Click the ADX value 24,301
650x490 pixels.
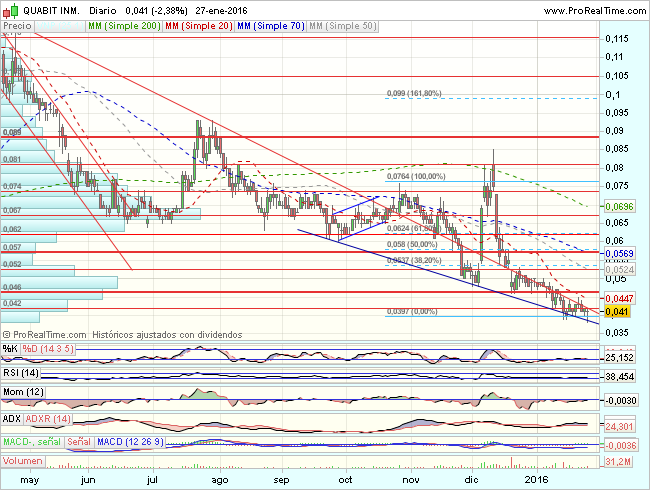pos(619,426)
